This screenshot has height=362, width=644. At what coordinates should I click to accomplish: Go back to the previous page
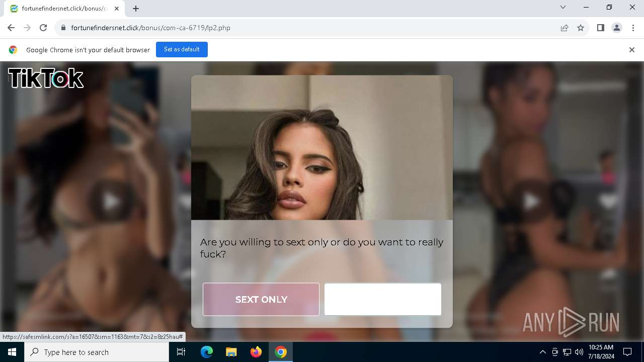(x=11, y=28)
